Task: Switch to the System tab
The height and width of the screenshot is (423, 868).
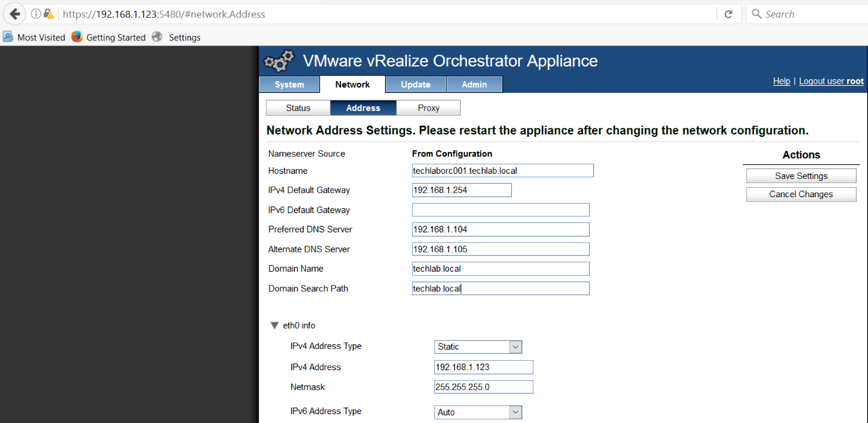Action: (289, 84)
